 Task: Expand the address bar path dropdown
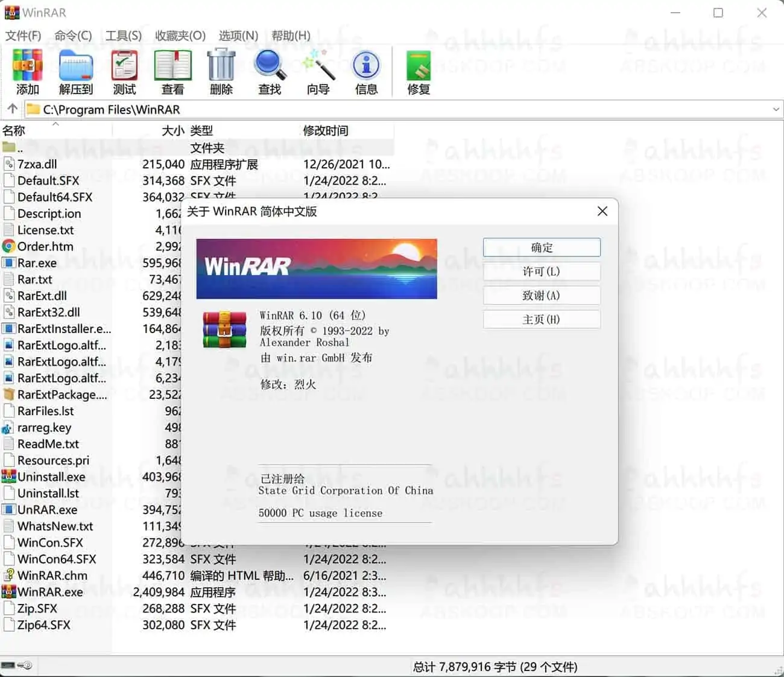tap(776, 109)
